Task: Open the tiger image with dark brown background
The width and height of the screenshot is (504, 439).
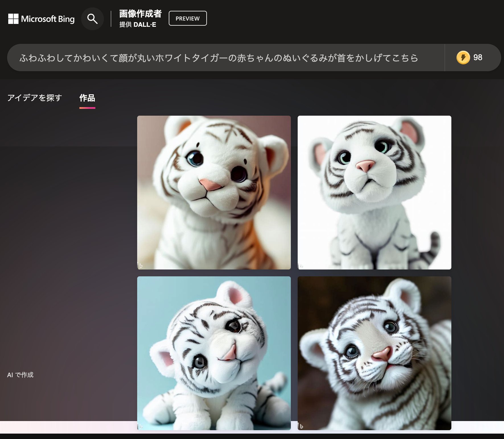Action: [375, 353]
